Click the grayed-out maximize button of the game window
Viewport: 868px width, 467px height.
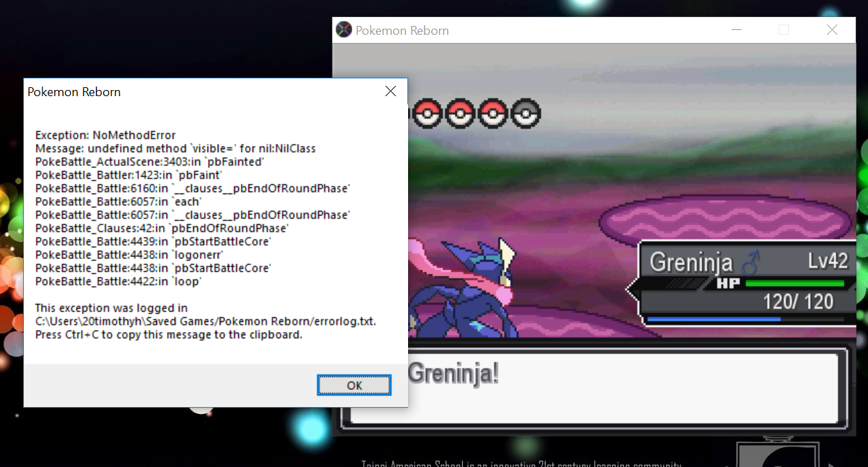tap(783, 30)
